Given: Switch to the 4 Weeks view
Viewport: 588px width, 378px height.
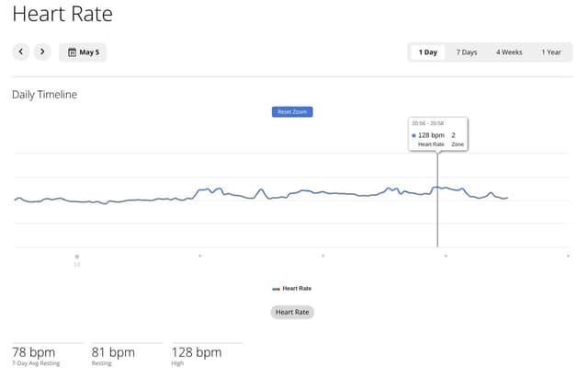Looking at the screenshot, I should pos(509,52).
